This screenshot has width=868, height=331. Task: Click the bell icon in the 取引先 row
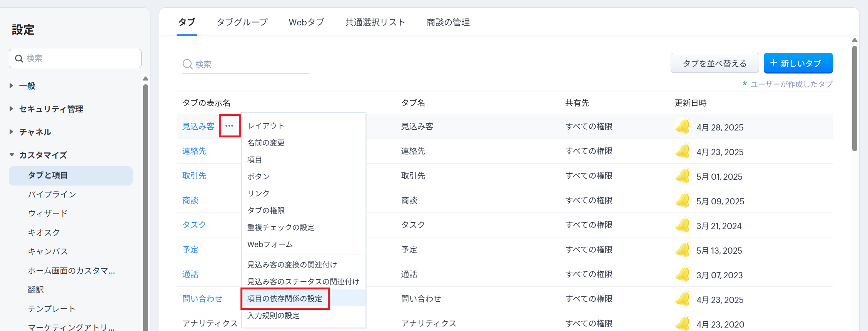click(683, 176)
